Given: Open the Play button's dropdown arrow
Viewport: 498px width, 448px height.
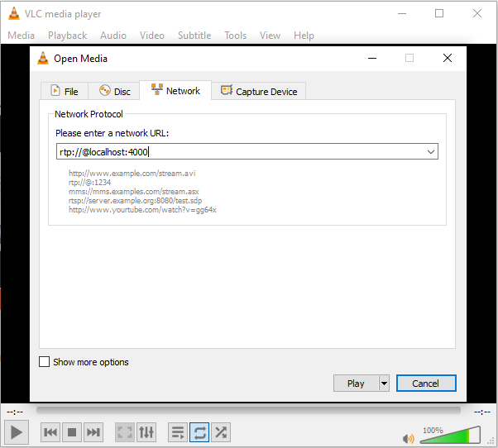Looking at the screenshot, I should (384, 384).
